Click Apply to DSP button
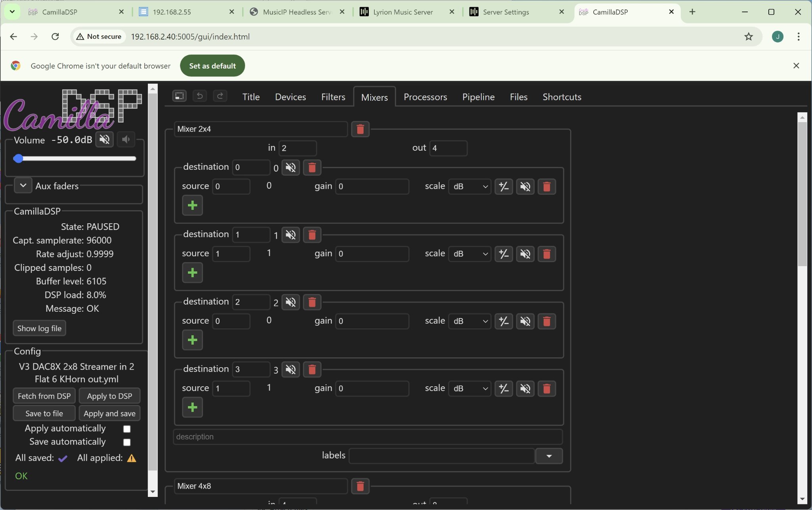 (x=109, y=396)
